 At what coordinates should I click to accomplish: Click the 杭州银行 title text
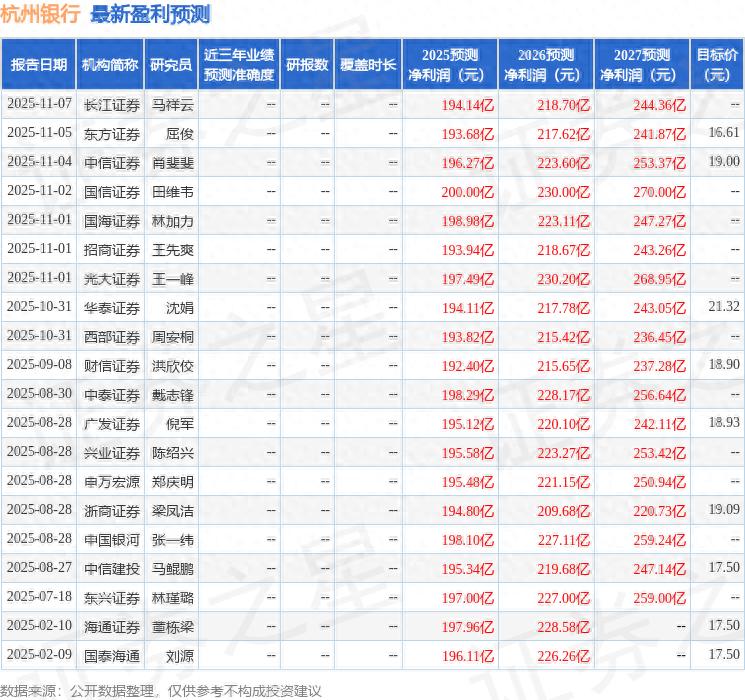40,14
